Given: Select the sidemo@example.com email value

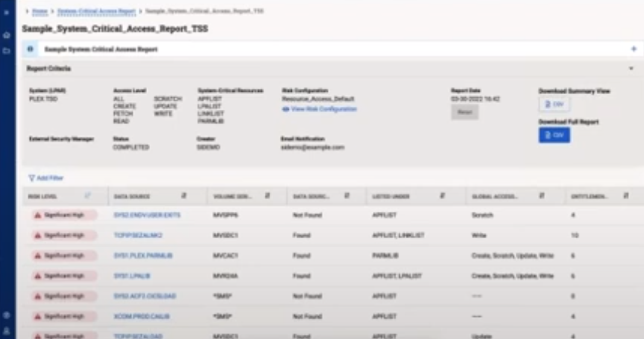Looking at the screenshot, I should pyautogui.click(x=312, y=147).
